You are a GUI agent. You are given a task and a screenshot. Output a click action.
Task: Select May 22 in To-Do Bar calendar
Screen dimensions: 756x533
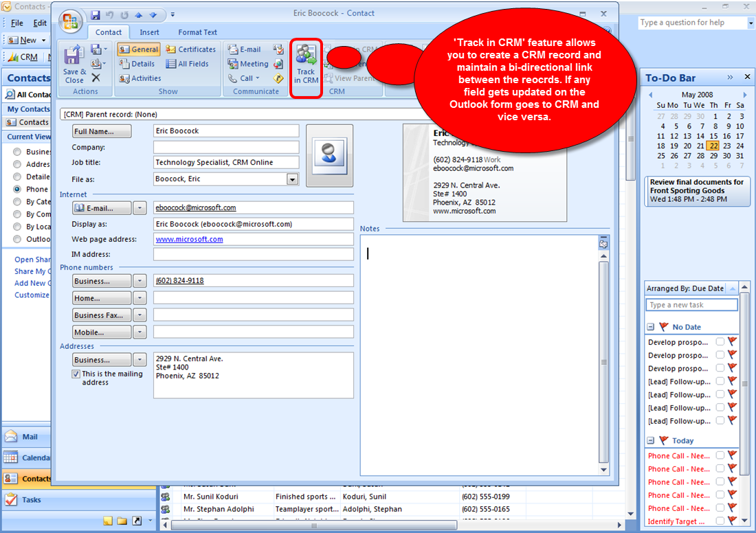[x=713, y=146]
